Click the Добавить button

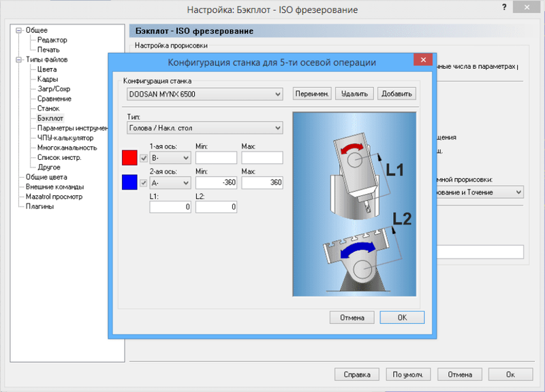[x=396, y=94]
